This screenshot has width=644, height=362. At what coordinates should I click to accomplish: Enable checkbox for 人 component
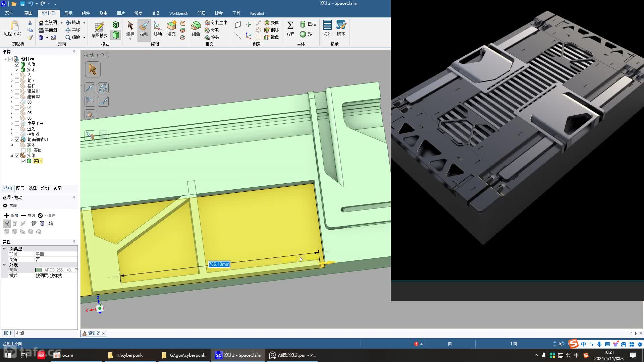pyautogui.click(x=17, y=75)
